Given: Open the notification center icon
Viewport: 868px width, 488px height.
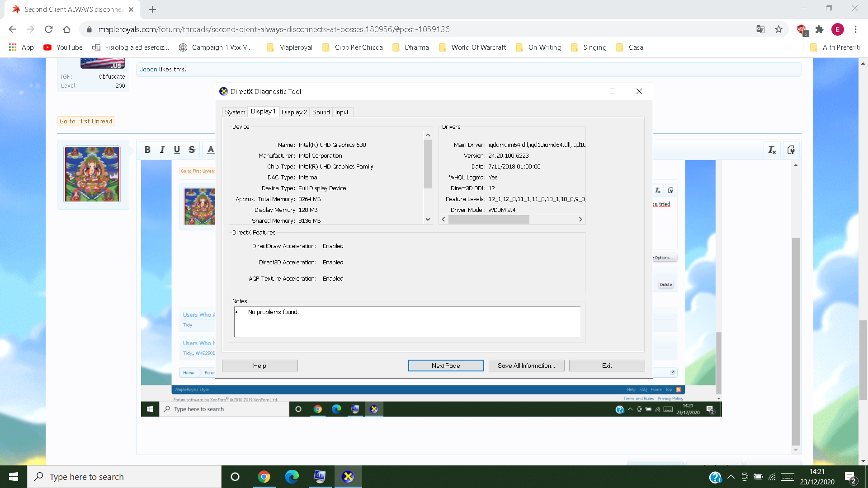Looking at the screenshot, I should coord(850,477).
